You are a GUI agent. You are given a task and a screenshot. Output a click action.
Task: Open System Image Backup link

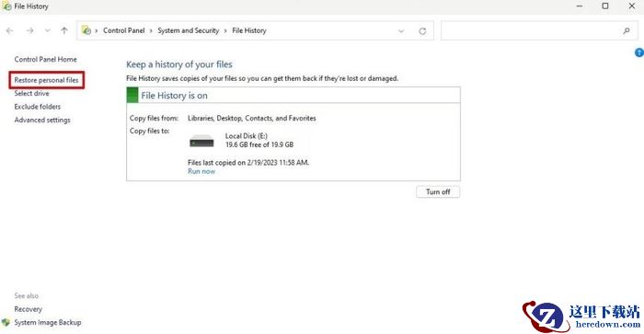point(47,322)
